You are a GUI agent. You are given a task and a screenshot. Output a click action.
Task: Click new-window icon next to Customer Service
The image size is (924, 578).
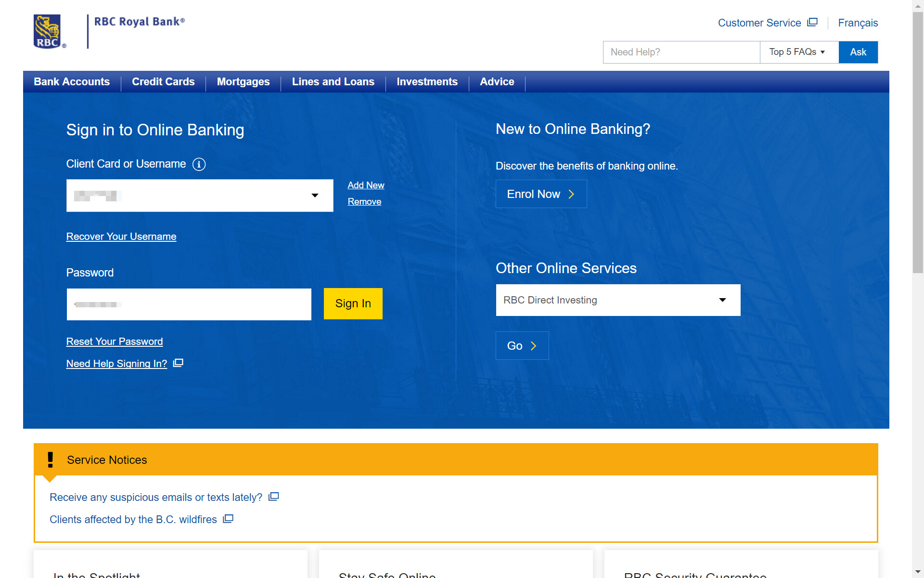tap(812, 22)
